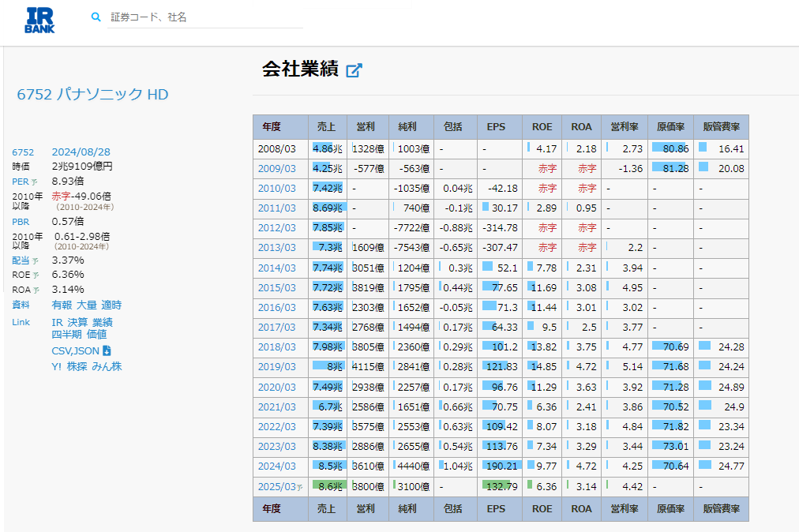Click the search magnifier icon
The height and width of the screenshot is (532, 799).
click(x=96, y=17)
